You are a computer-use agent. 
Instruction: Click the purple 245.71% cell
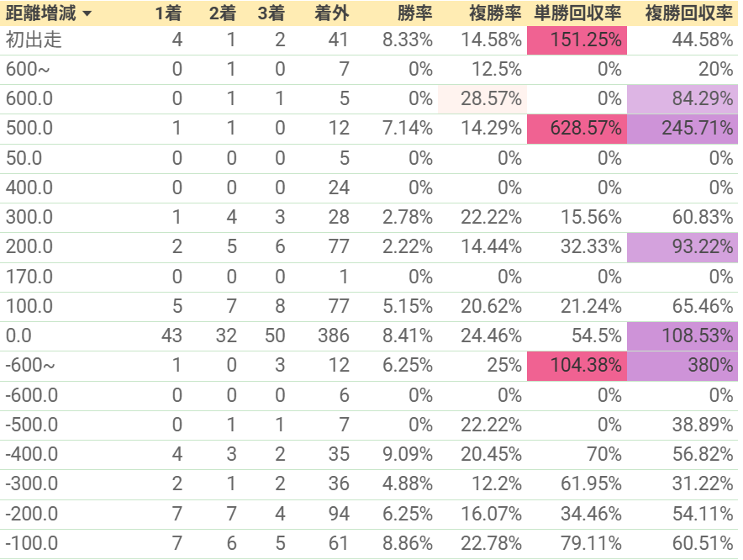(x=682, y=129)
